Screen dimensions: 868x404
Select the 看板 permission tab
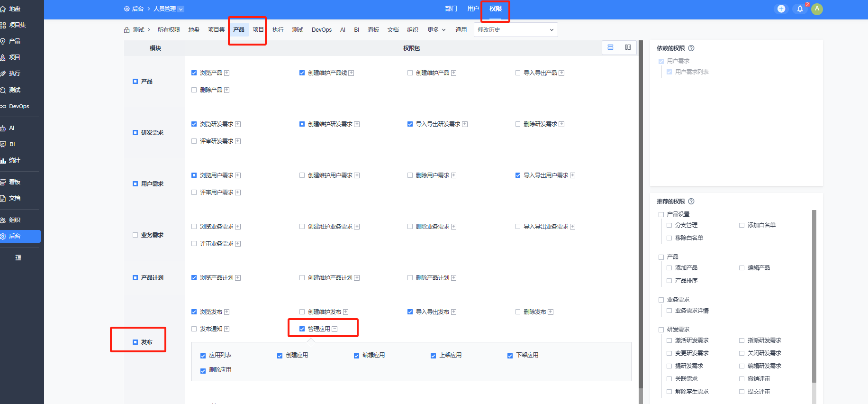(x=373, y=29)
